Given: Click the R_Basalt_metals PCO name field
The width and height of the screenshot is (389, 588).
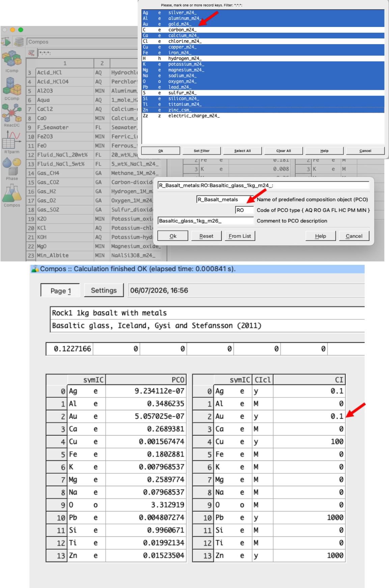Looking at the screenshot, I should tap(225, 199).
